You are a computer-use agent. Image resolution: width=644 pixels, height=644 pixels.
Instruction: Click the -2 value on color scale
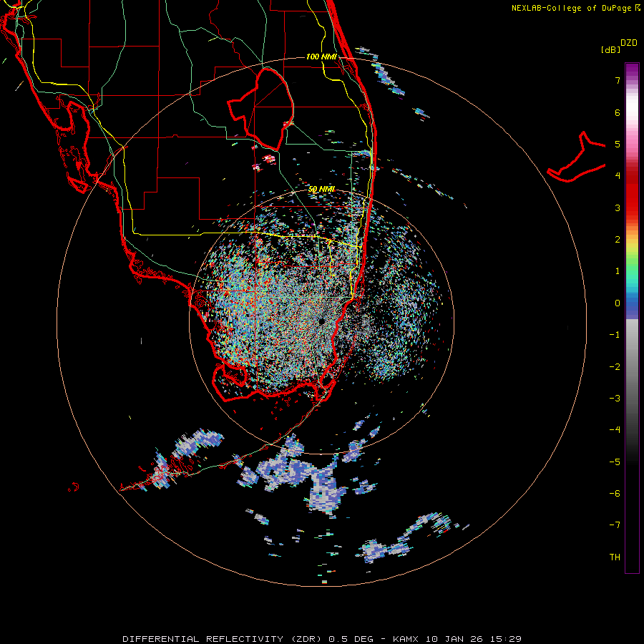tap(615, 367)
